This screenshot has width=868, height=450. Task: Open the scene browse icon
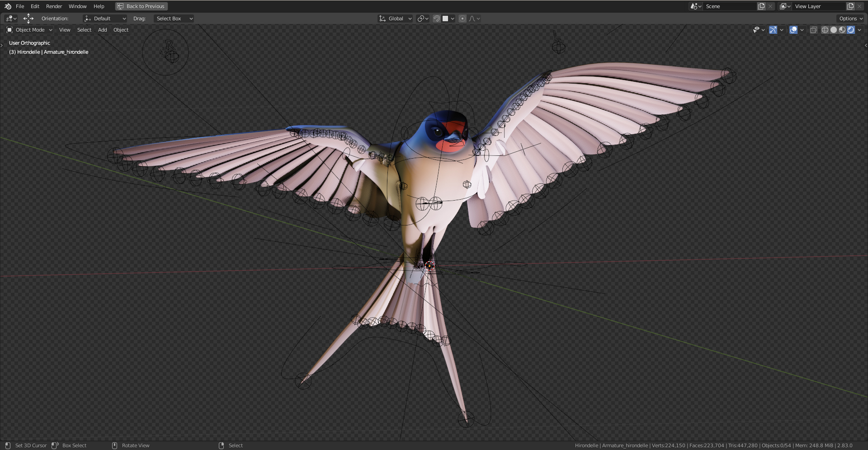pyautogui.click(x=696, y=6)
